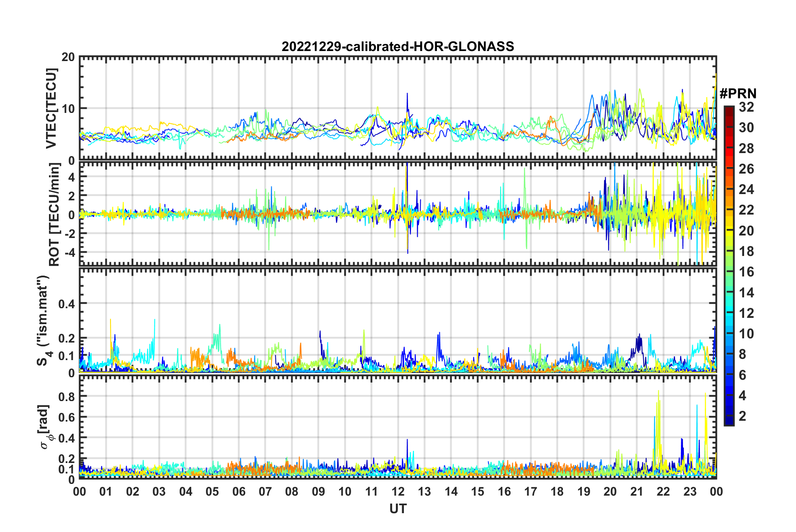This screenshot has height=532, width=796.
Task: Click the plot title 20221229-calibrated-HOR-GLONASS
Action: [x=398, y=46]
